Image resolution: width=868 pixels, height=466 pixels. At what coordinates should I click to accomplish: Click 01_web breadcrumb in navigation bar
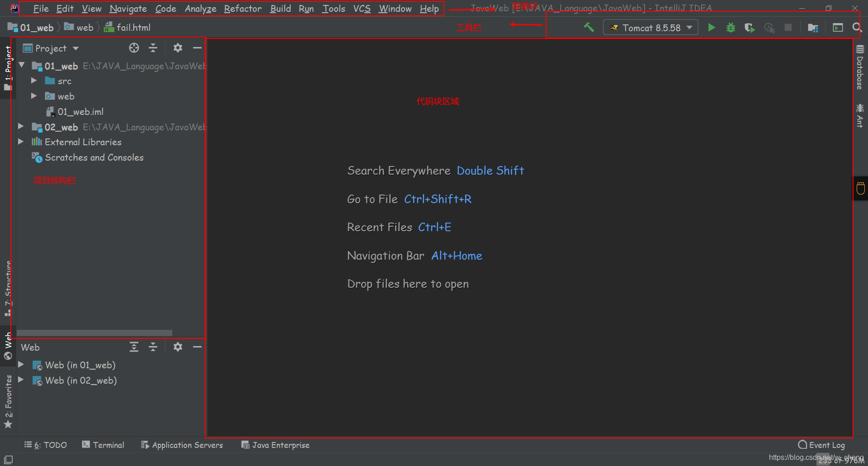(x=31, y=28)
